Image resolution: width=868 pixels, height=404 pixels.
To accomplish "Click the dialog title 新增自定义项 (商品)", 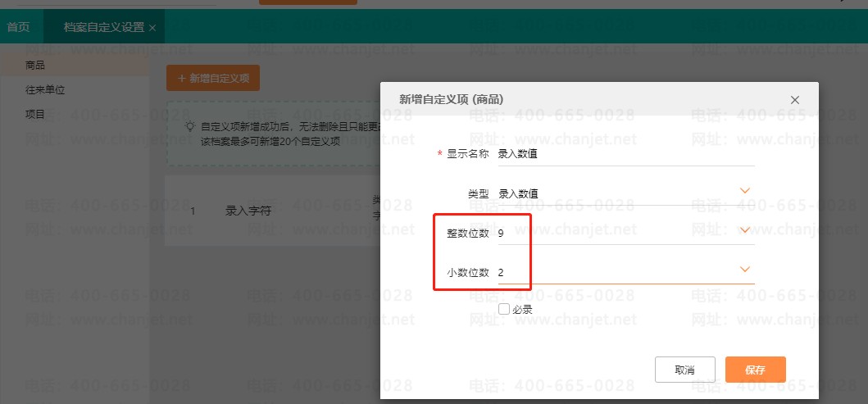I will pos(451,99).
